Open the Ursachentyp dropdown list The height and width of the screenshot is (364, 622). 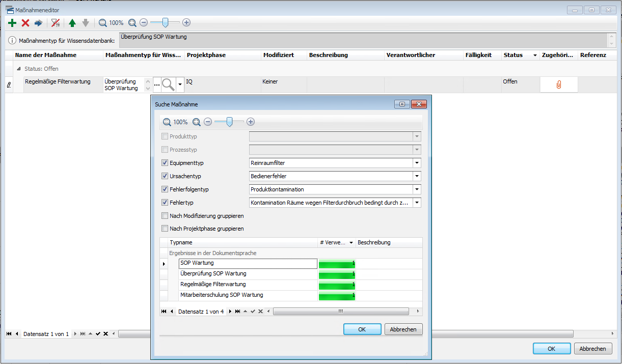[x=417, y=176]
